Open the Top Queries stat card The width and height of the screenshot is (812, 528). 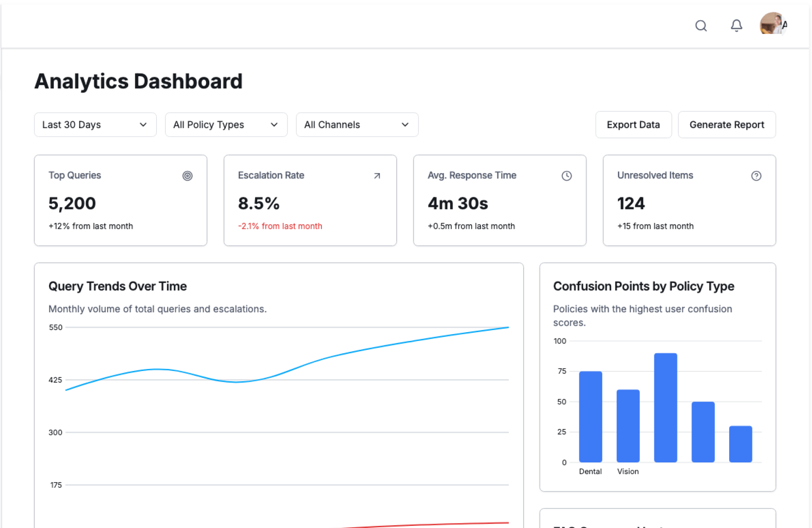click(121, 200)
